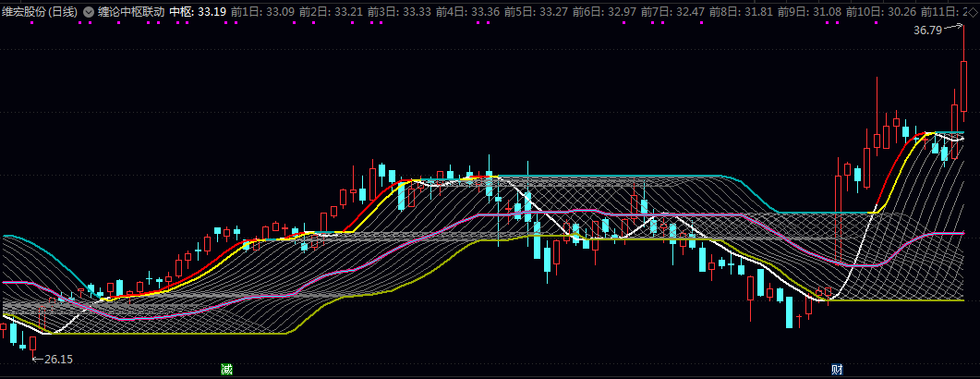Open the green 减 event marker
Viewport: 980px width, 379px height.
[226, 370]
